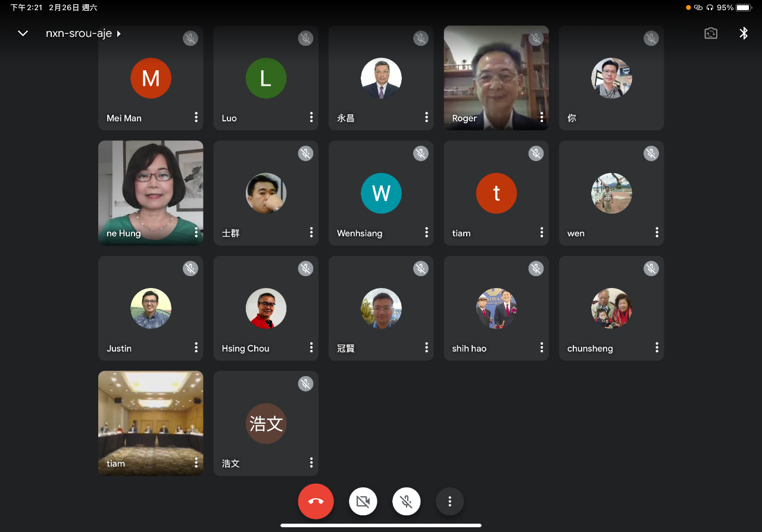Screen dimensions: 762x532
Task: Collapse the call view with the down chevron
Action: tap(23, 33)
